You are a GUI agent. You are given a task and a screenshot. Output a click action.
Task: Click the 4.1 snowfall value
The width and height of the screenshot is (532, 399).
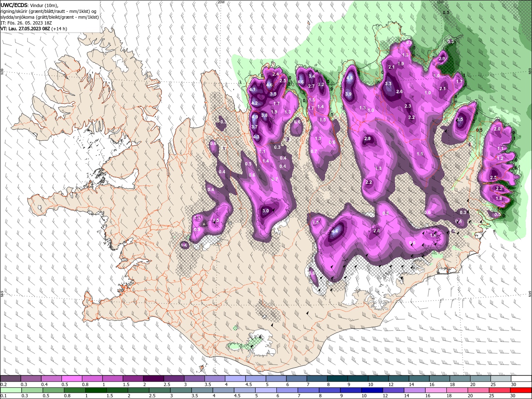coord(253,89)
